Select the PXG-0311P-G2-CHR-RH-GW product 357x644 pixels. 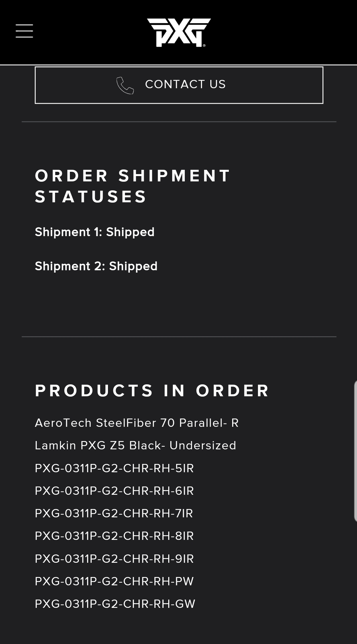(x=115, y=604)
